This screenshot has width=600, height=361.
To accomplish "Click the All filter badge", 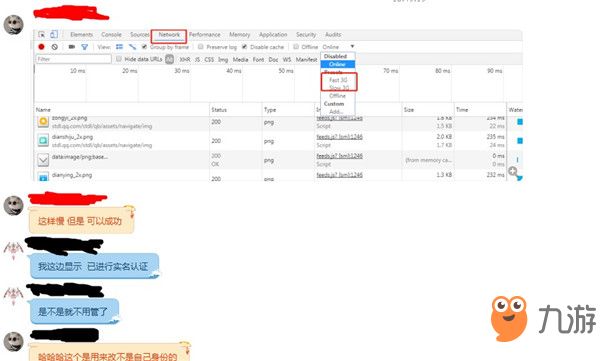I will pos(170,59).
